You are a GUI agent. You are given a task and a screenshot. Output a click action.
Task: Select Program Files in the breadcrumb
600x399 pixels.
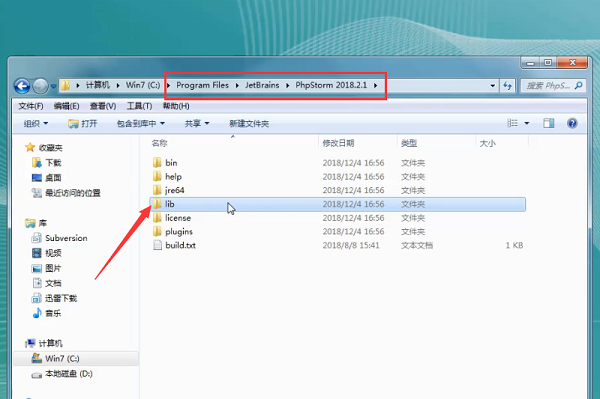202,85
